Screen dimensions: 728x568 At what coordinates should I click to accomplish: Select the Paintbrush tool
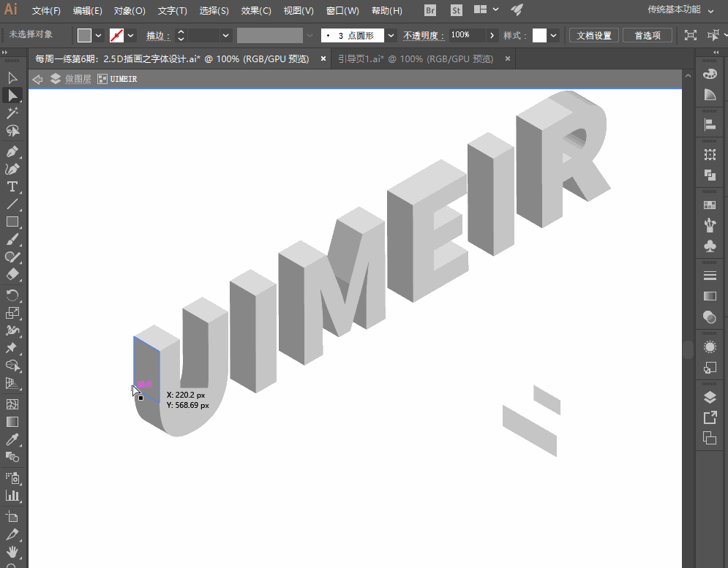(12, 240)
